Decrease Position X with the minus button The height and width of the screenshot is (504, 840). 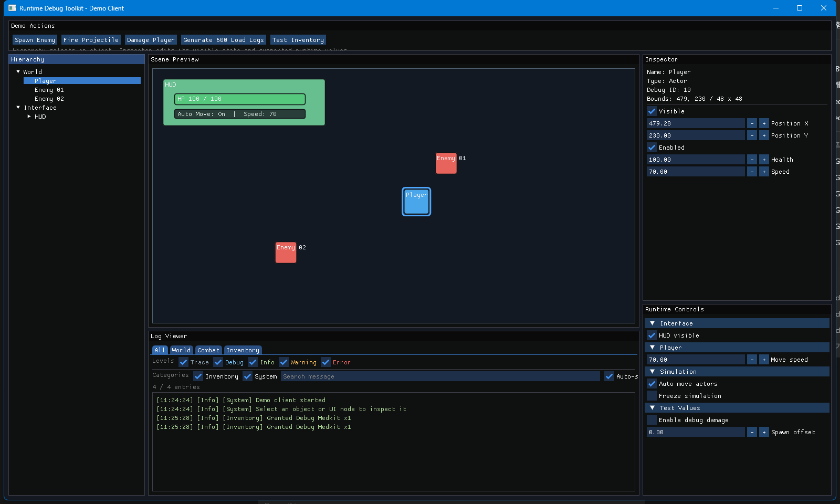[752, 123]
